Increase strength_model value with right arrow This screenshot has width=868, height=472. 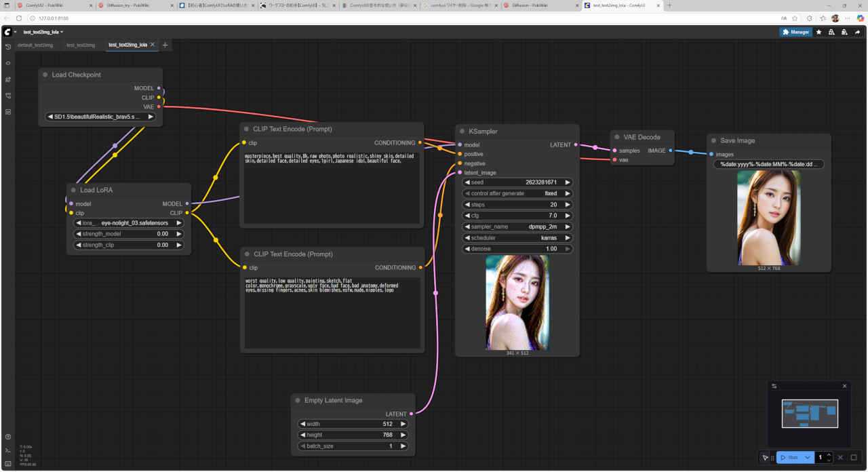tap(179, 234)
